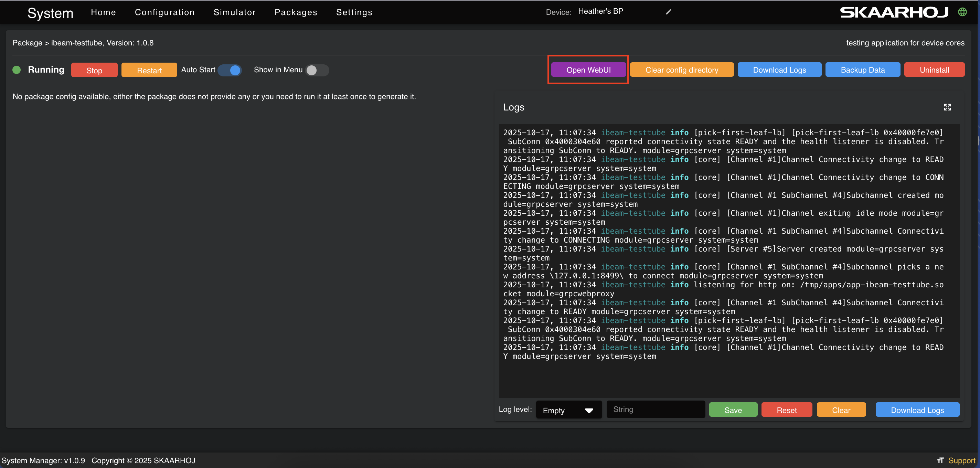Go to the Configuration menu

pyautogui.click(x=164, y=12)
